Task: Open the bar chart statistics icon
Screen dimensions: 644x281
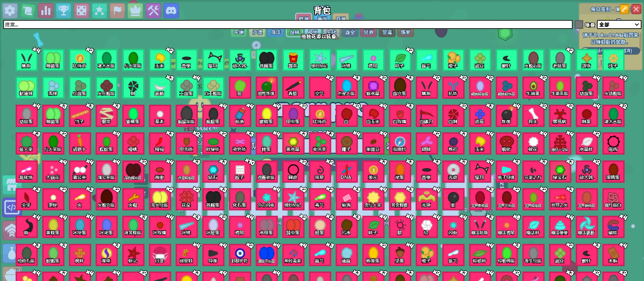Action: tap(46, 11)
